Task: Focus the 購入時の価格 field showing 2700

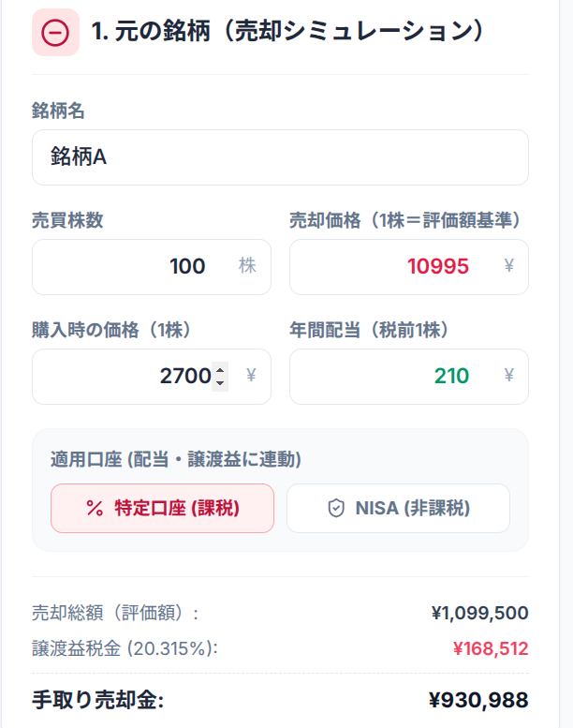Action: coord(152,377)
